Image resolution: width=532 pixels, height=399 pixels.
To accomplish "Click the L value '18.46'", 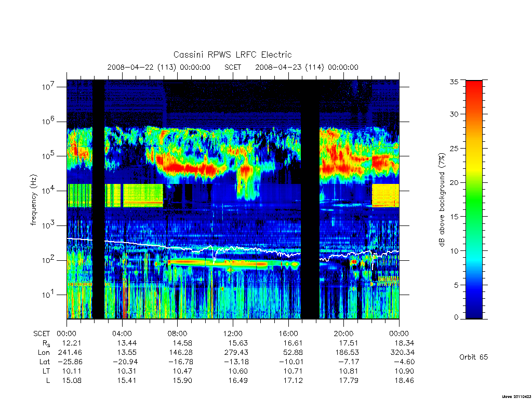I will [x=404, y=381].
